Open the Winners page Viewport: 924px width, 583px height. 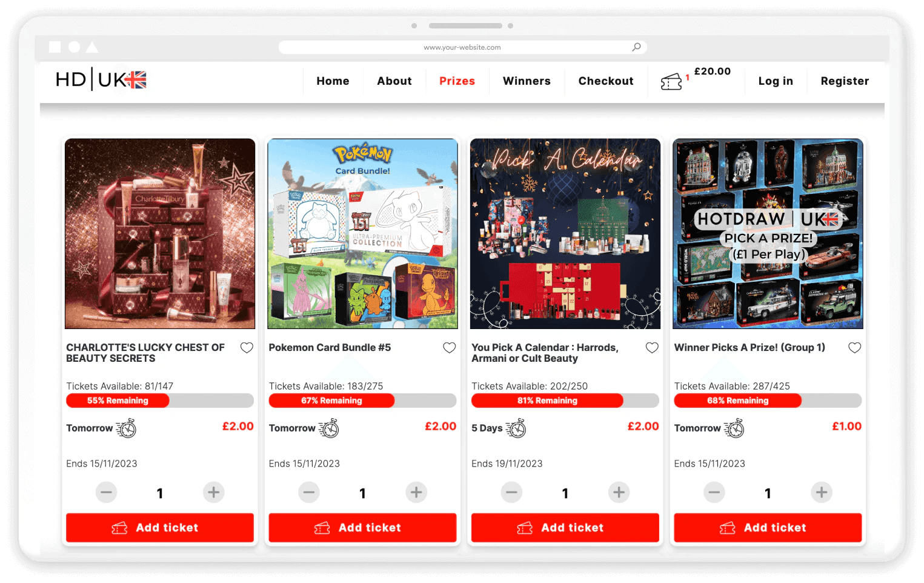527,81
